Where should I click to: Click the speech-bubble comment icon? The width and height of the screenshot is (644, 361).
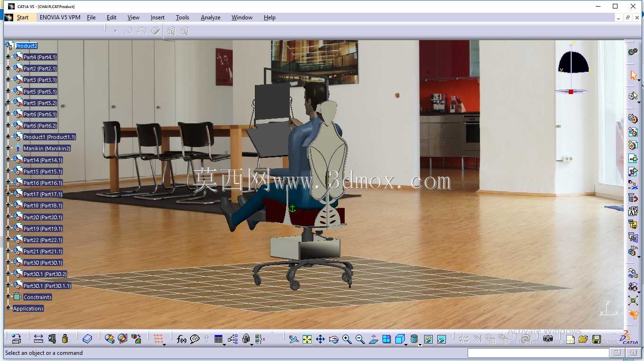[195, 339]
